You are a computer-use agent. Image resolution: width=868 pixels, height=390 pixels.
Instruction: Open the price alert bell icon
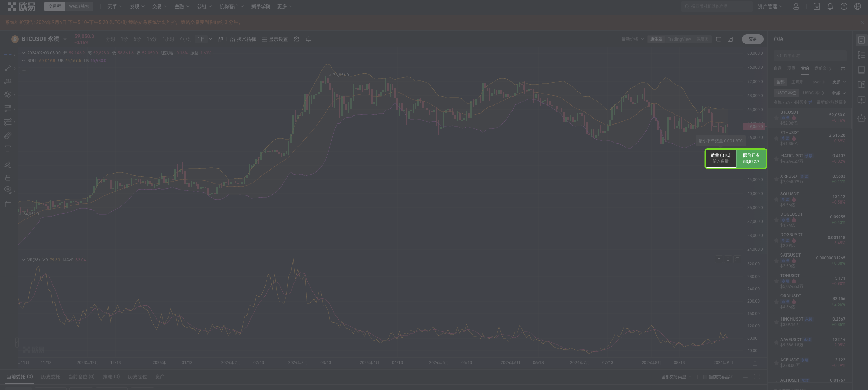click(308, 39)
